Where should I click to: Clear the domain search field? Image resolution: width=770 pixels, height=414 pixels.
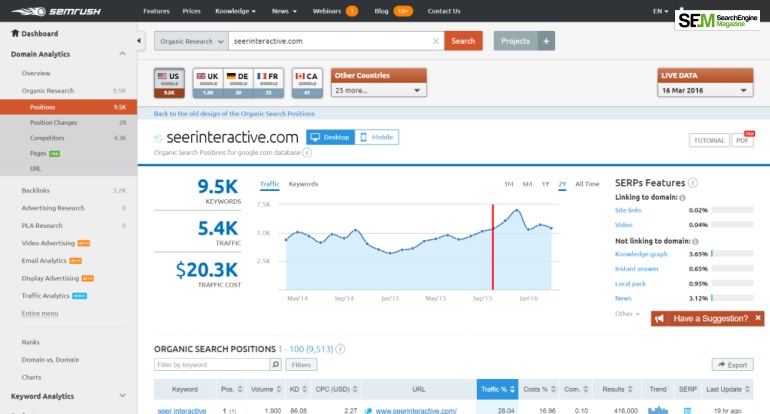[436, 41]
